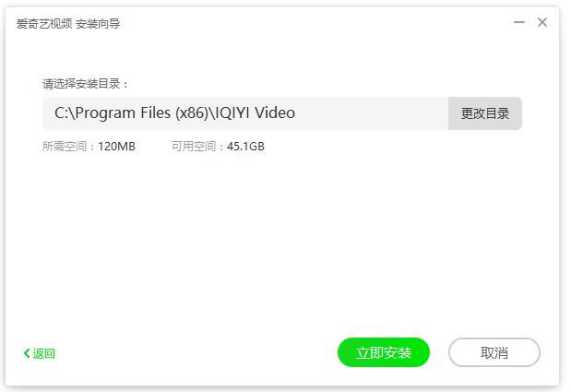Click the green back chevron arrow icon

click(27, 353)
